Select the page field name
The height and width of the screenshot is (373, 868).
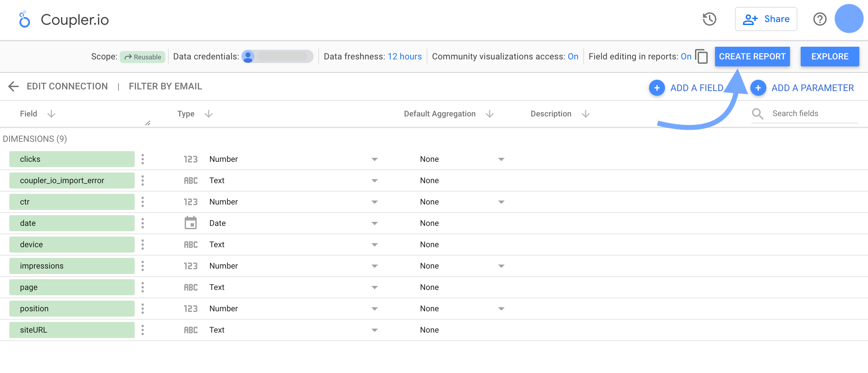[x=72, y=287]
